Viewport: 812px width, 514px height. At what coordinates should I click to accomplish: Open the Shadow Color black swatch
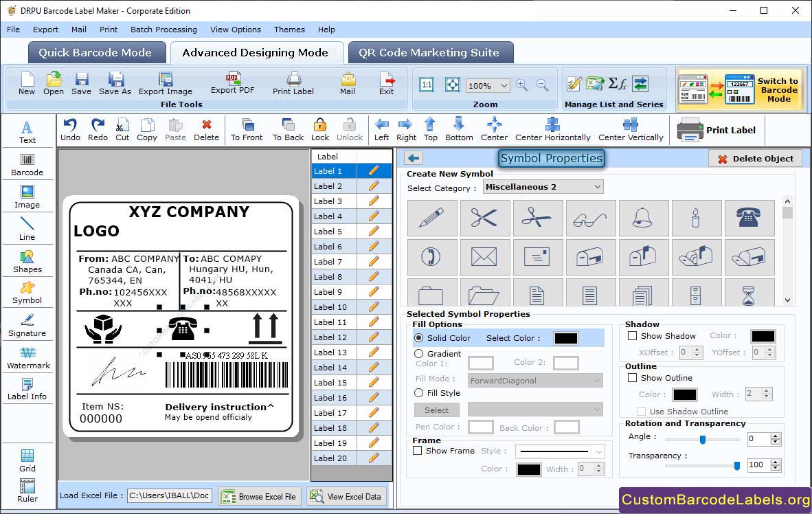coord(763,336)
